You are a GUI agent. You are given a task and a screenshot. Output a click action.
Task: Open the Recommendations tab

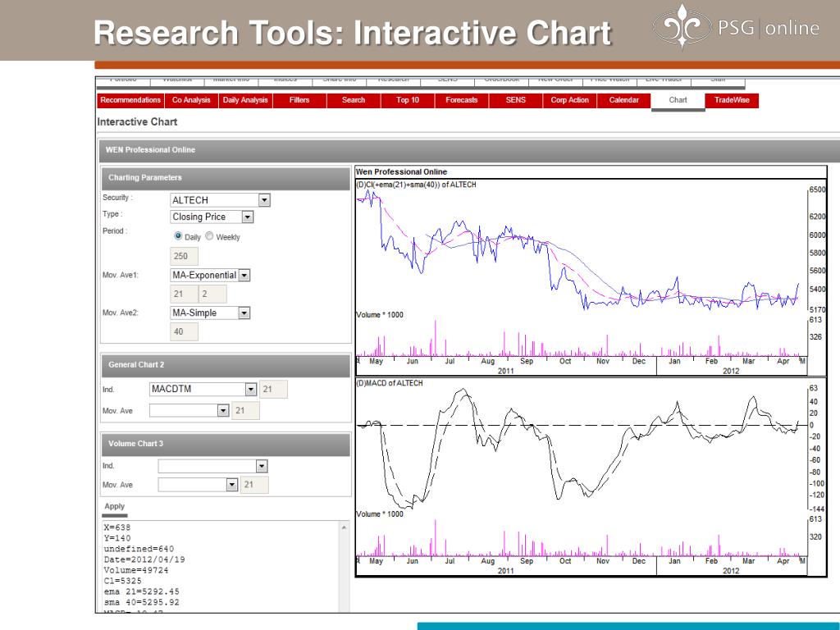pos(130,100)
